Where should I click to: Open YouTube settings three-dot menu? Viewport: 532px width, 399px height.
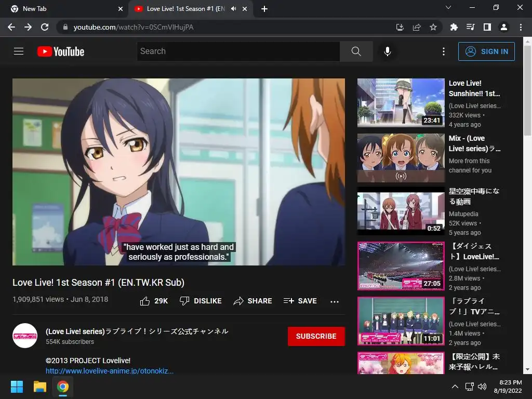(x=444, y=51)
